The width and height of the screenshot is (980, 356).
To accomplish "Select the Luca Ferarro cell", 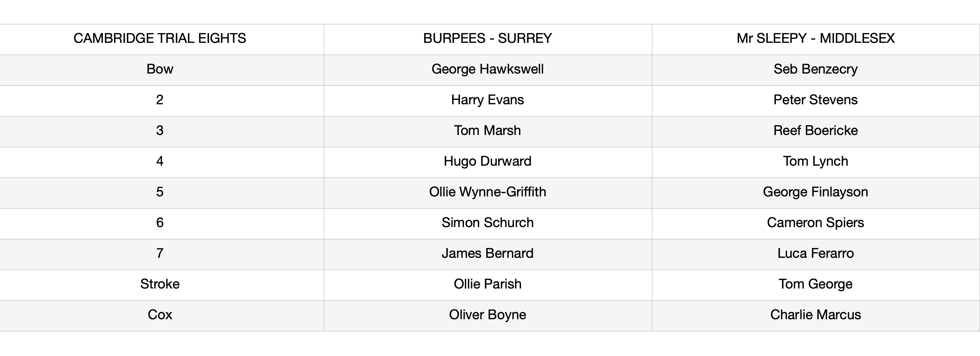I will [815, 254].
